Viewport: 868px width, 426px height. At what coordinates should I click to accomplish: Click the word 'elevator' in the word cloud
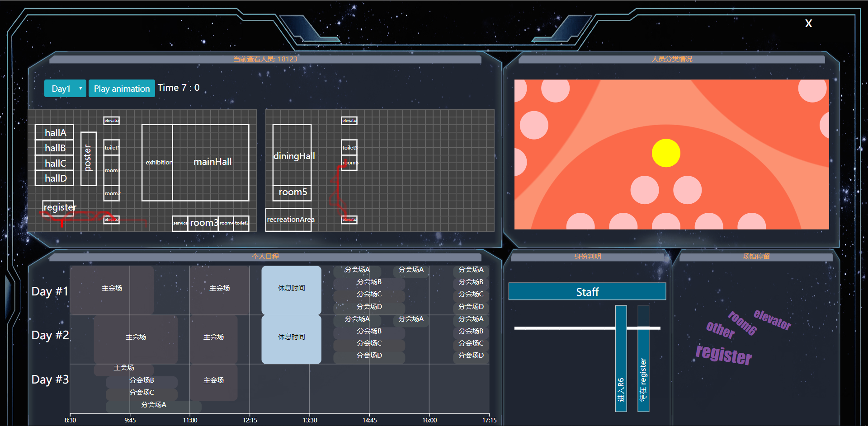coord(772,320)
